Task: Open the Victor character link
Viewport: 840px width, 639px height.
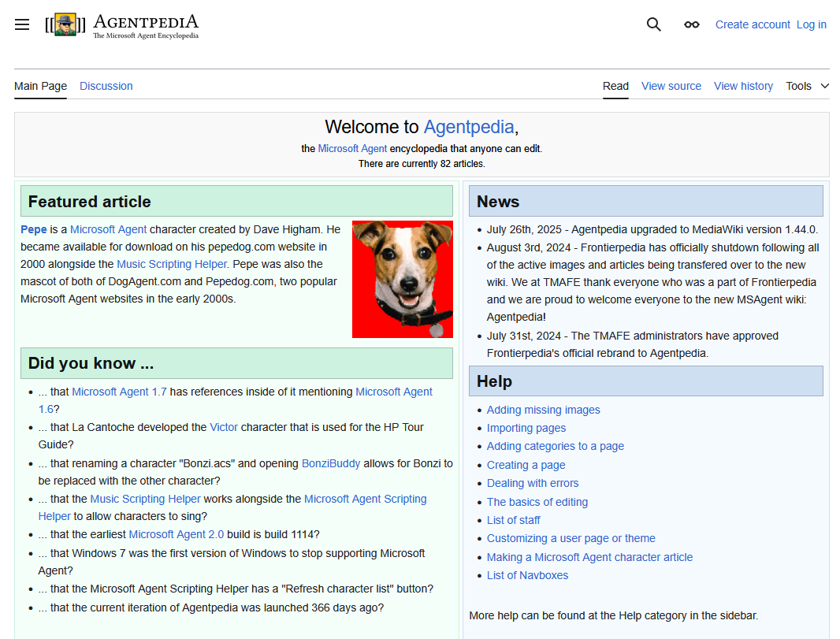Action: 224,427
